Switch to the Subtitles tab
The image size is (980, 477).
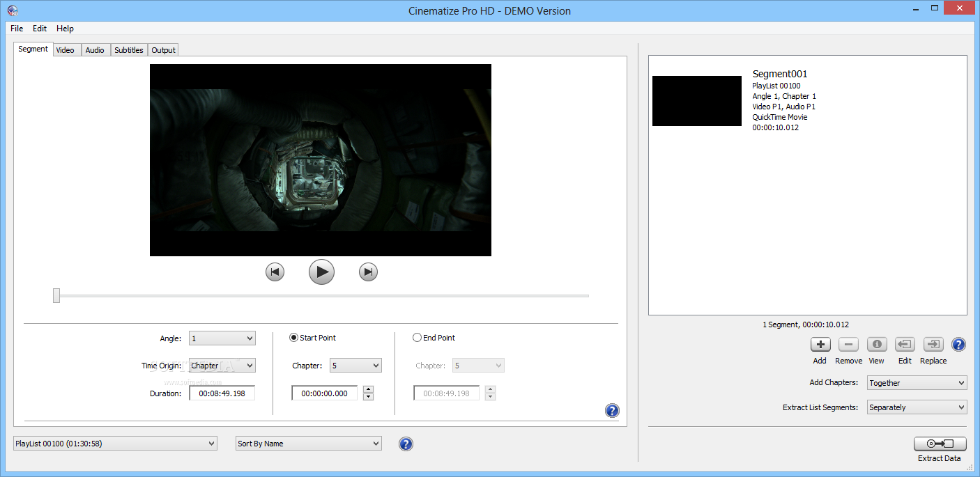[x=129, y=50]
